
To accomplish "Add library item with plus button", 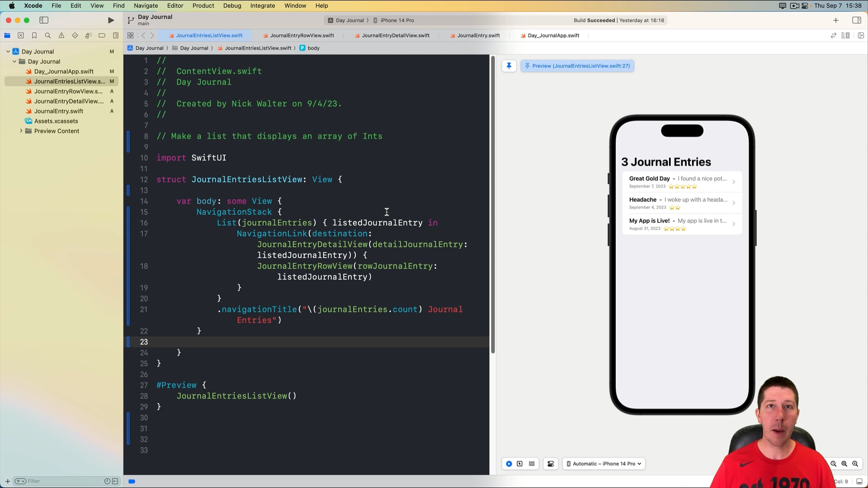I will pos(836,20).
